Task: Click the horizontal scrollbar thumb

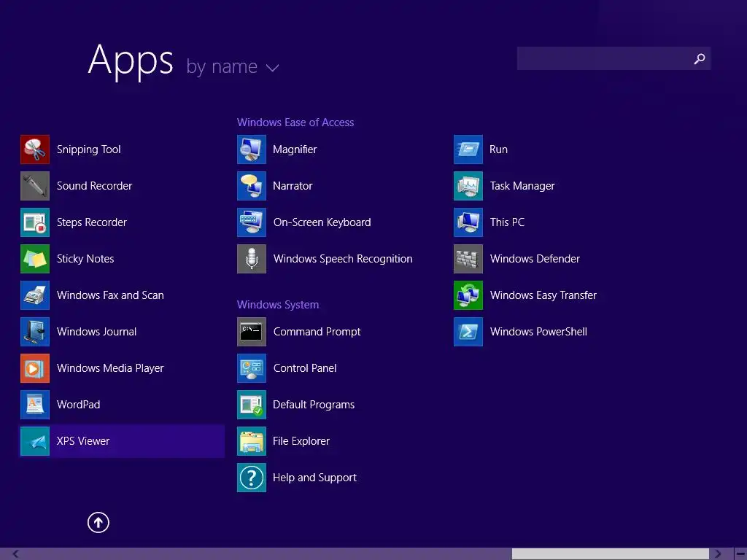Action: click(611, 554)
